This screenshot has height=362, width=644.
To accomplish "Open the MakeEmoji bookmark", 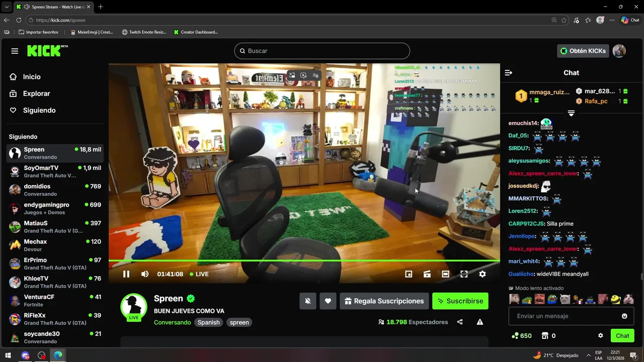I will pos(91,32).
